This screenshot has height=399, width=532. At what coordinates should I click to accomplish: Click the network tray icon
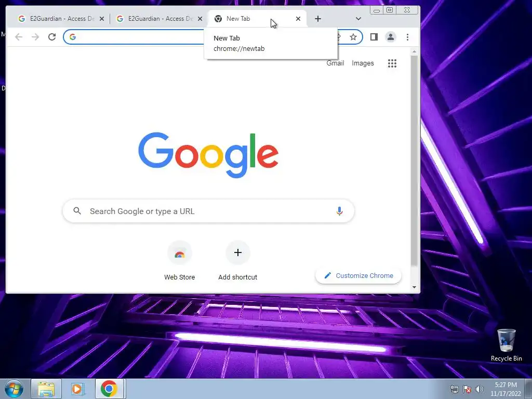pyautogui.click(x=454, y=389)
